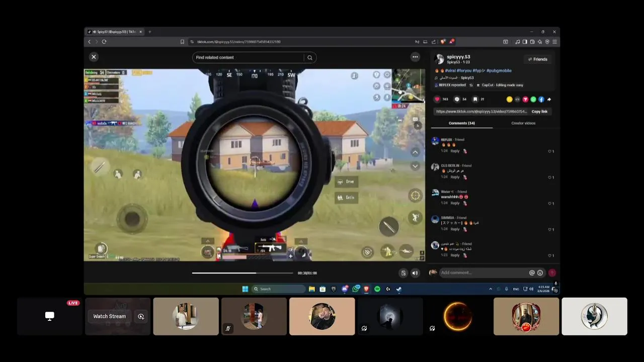This screenshot has width=644, height=362.
Task: Bookmark the video with the favorites icon
Action: (x=475, y=100)
